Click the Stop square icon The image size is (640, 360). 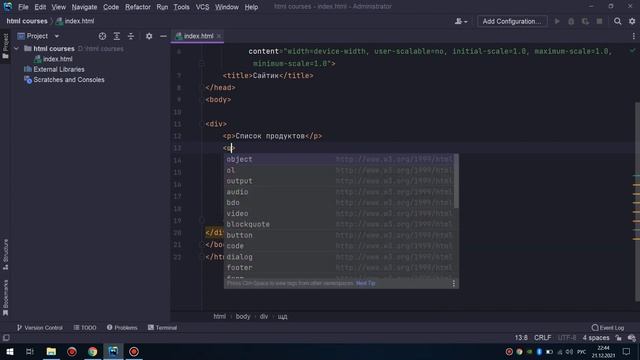tap(599, 21)
